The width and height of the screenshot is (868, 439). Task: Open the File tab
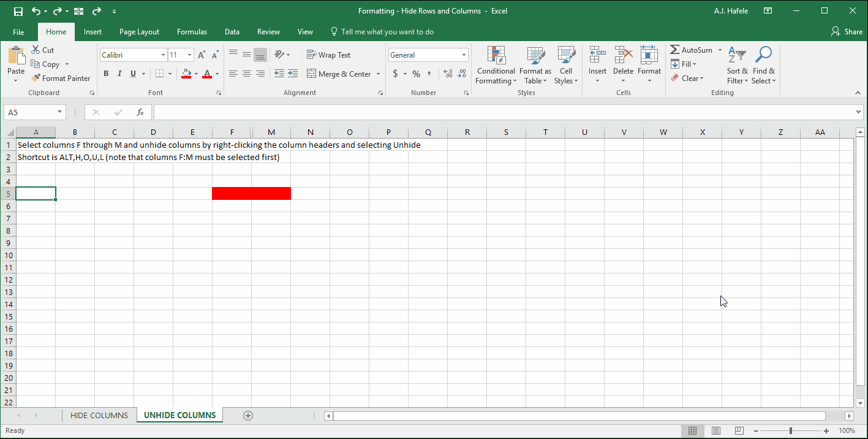pos(18,32)
